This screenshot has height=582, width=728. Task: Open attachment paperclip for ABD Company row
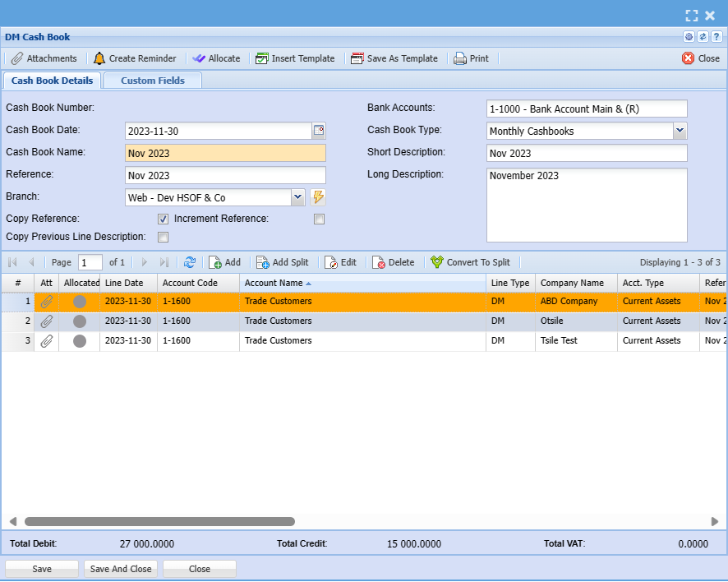coord(47,302)
